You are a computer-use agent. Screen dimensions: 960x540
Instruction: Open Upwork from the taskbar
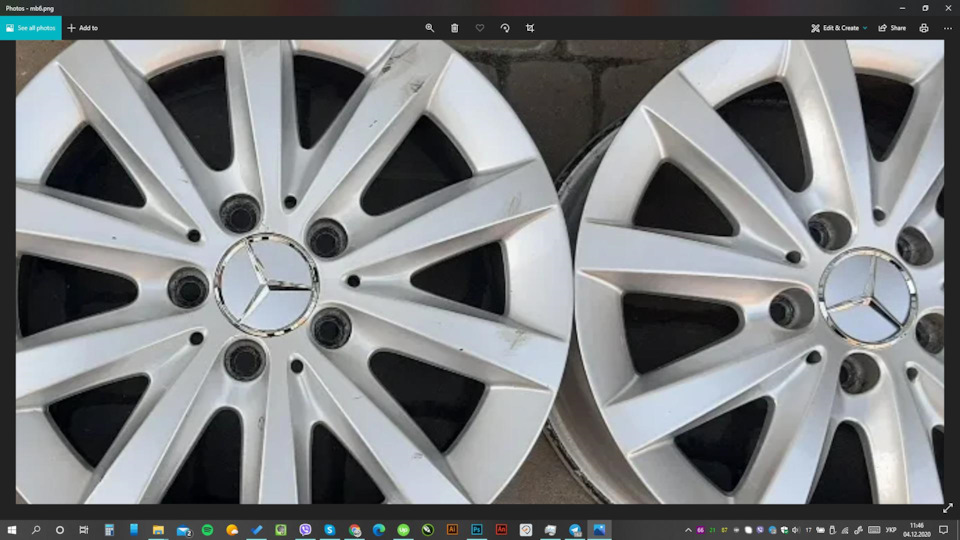(403, 530)
